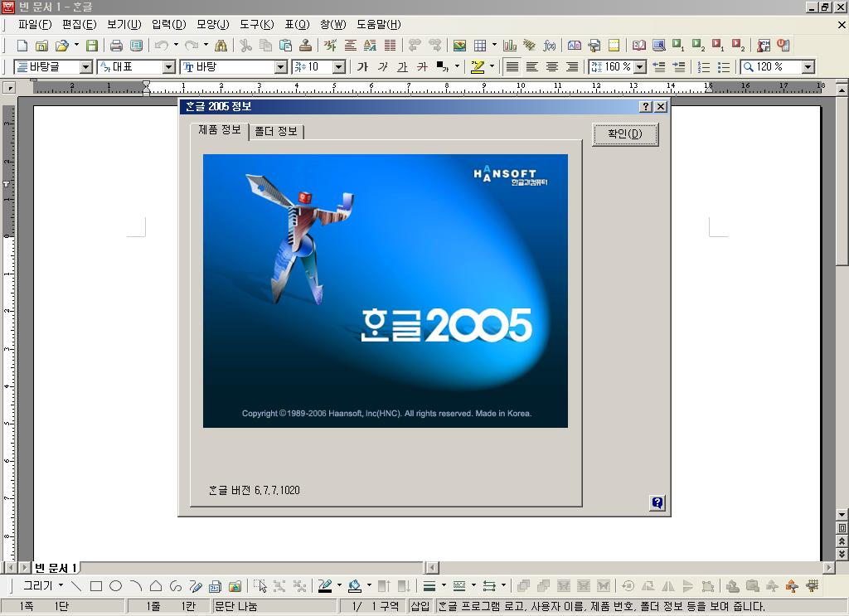Toggle bold text formatting 가

click(362, 67)
